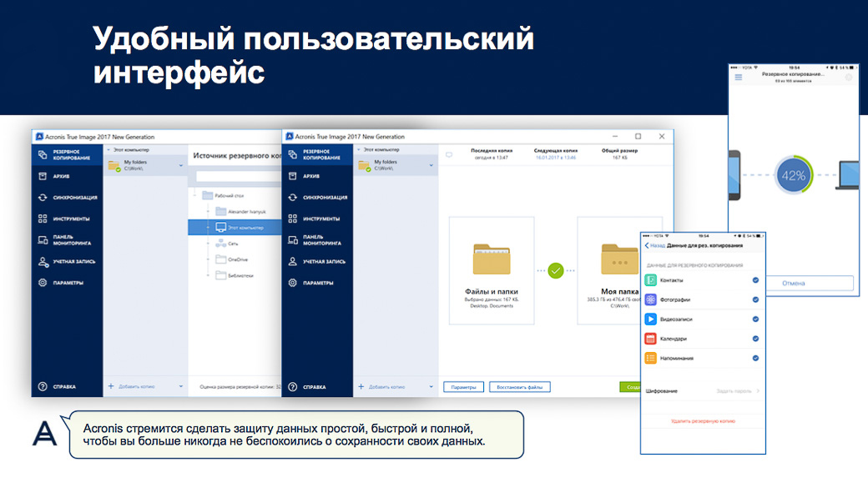This screenshot has width=868, height=488.
Task: Open Резервное копирование in the left window sidebar
Action: pyautogui.click(x=67, y=154)
